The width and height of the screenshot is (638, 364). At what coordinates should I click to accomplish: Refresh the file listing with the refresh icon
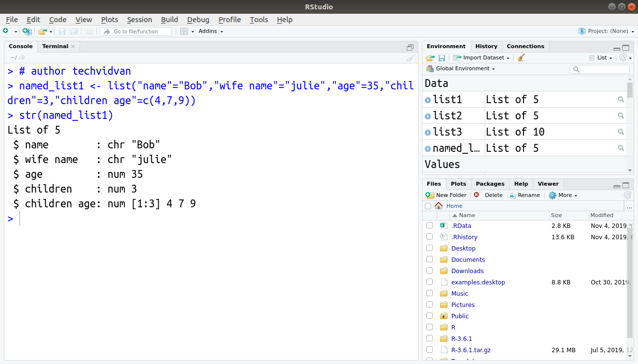627,195
